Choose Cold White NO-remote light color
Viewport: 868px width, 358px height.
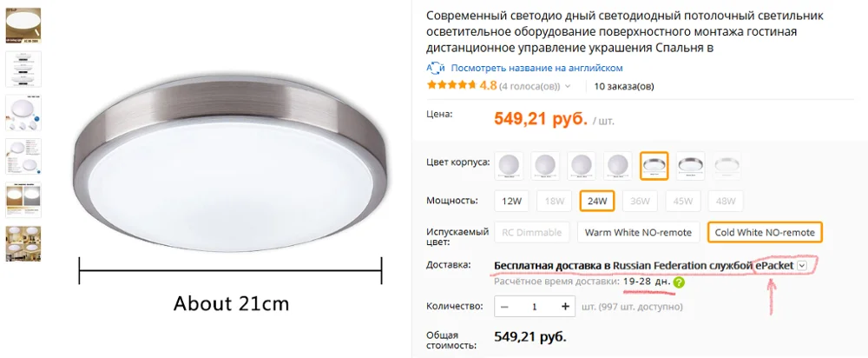coord(765,232)
